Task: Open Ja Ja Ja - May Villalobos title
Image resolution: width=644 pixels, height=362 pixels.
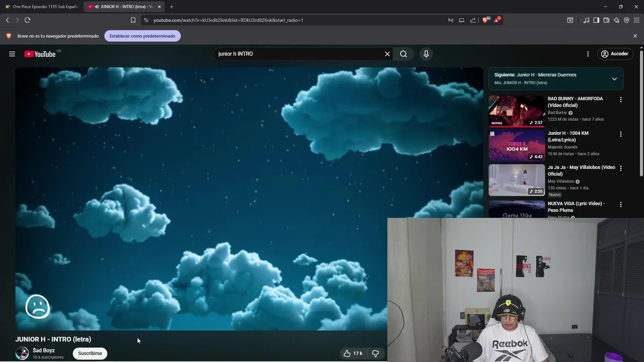Action: (581, 170)
